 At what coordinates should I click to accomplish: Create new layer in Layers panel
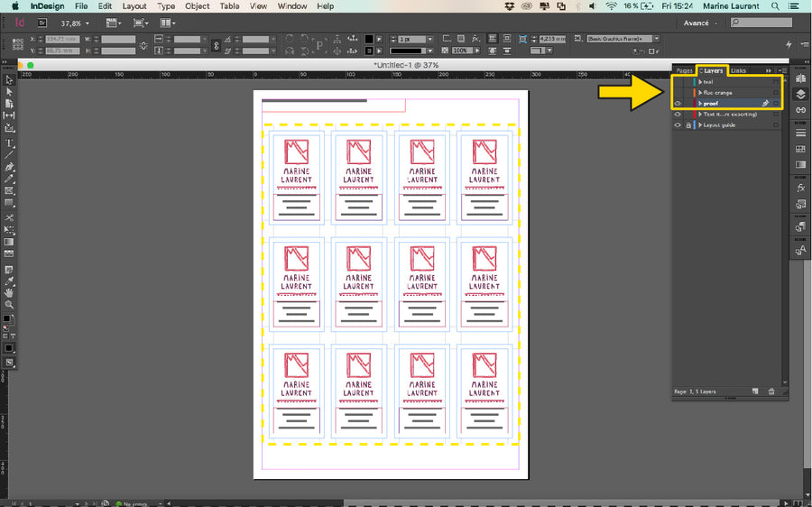755,392
